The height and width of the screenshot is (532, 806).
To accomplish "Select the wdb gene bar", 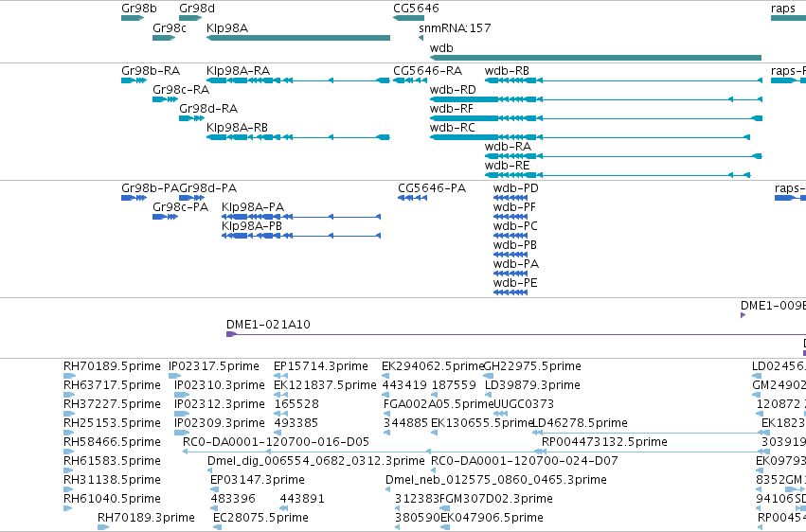I will [x=596, y=58].
